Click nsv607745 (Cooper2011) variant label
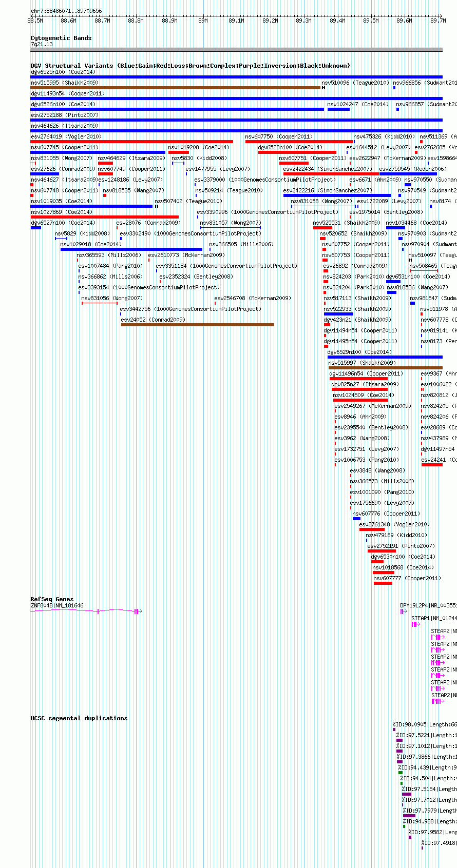The height and width of the screenshot is (868, 457). pos(64,147)
